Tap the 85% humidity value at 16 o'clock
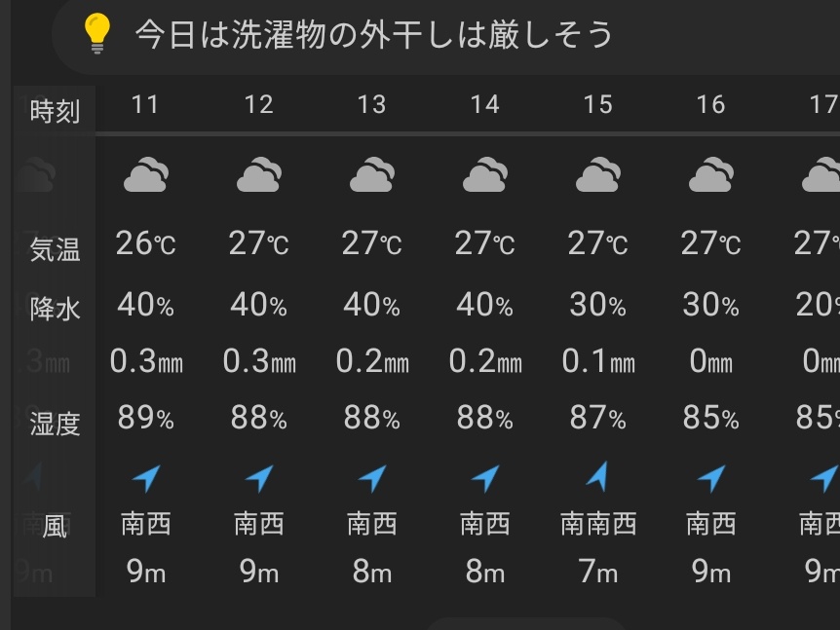 coord(711,417)
